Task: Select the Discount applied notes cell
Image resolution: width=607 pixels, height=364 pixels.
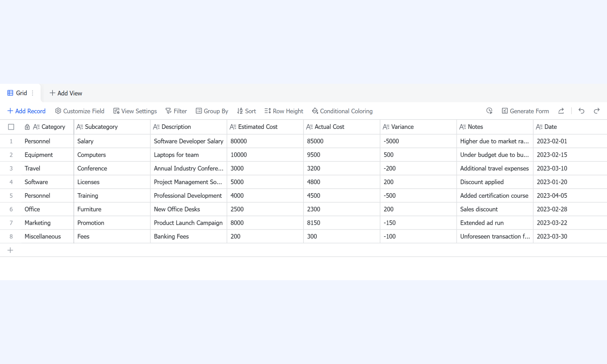Action: (x=495, y=182)
